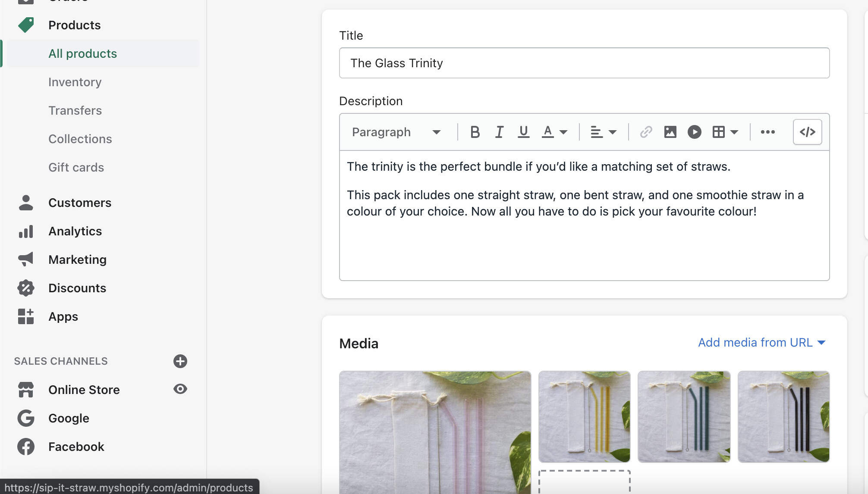Screen dimensions: 868x494
Task: Click the underline formatting icon
Action: point(523,132)
